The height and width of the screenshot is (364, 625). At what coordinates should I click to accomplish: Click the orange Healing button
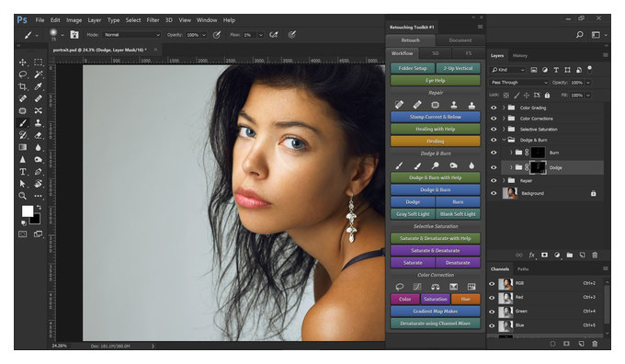436,142
